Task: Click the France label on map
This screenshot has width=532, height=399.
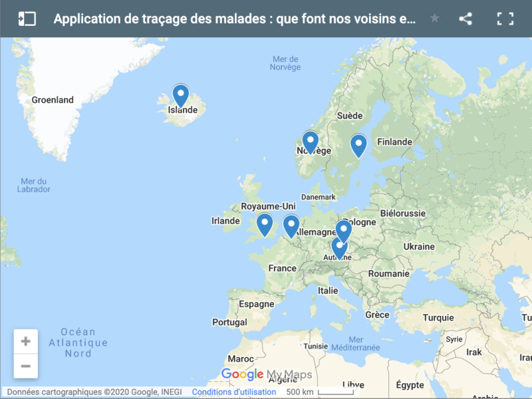Action: pyautogui.click(x=282, y=268)
